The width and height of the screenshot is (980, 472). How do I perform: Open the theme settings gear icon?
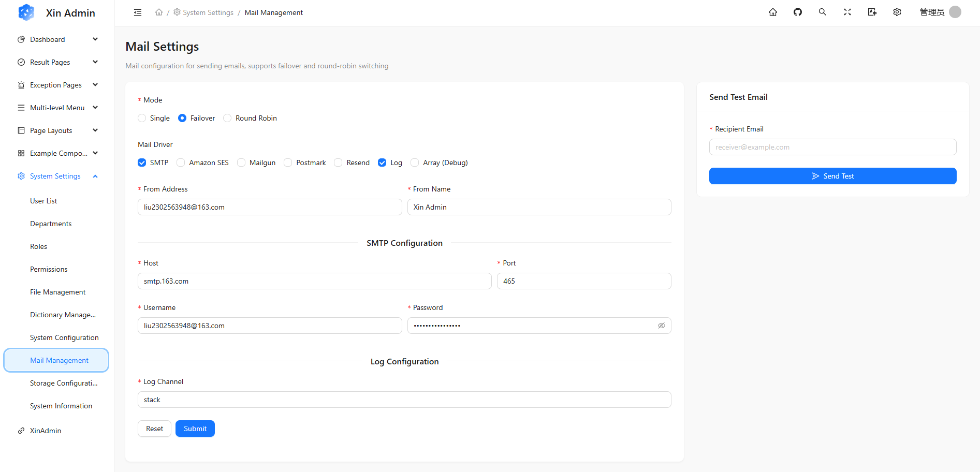point(897,12)
